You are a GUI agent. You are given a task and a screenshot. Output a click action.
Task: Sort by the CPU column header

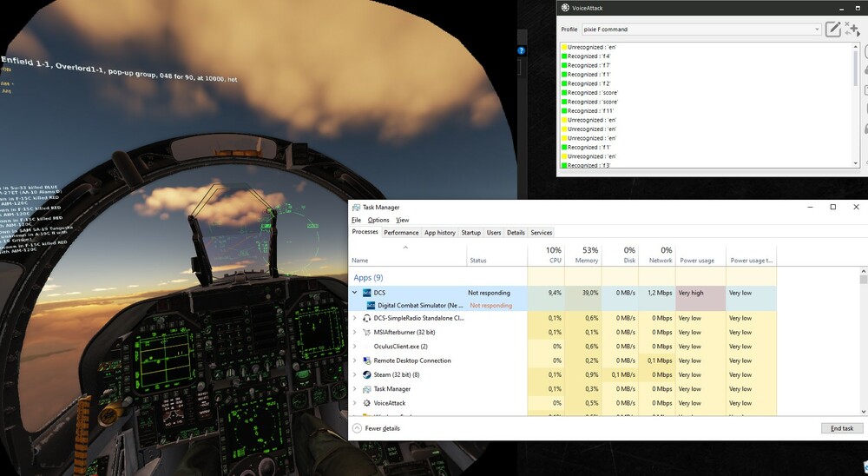546,255
